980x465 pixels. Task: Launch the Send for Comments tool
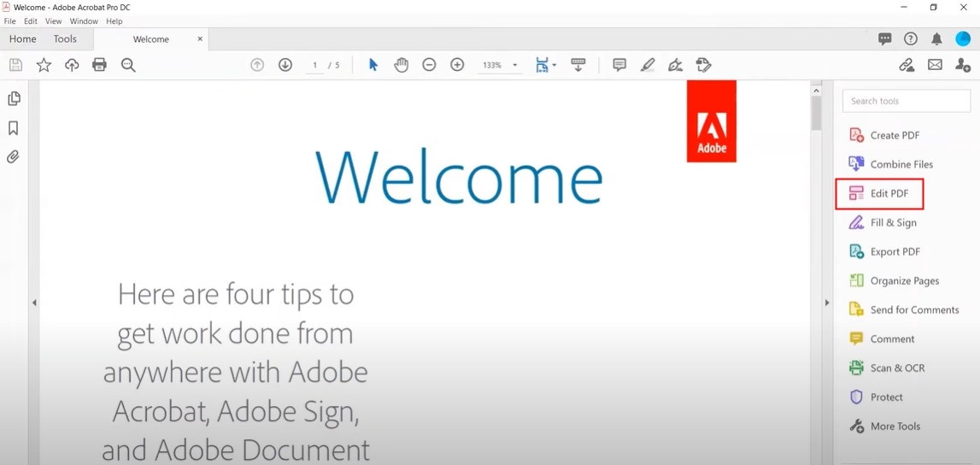(x=904, y=310)
